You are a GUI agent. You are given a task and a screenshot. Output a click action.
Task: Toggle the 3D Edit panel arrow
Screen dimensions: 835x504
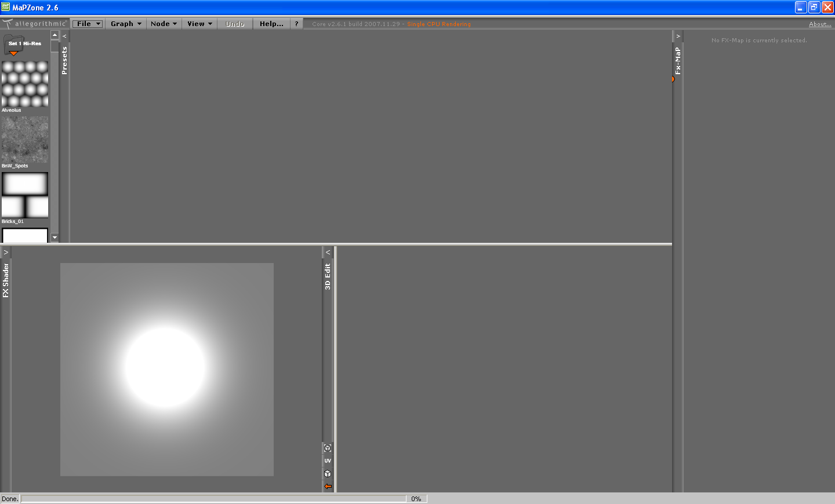point(328,253)
